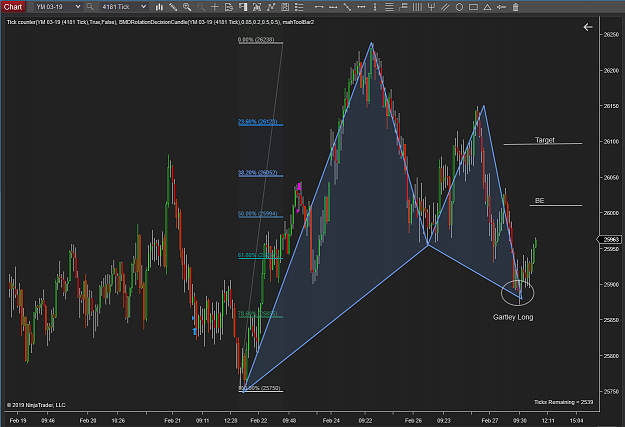
Task: Select the Gartley Long annotation text
Action: pyautogui.click(x=513, y=317)
